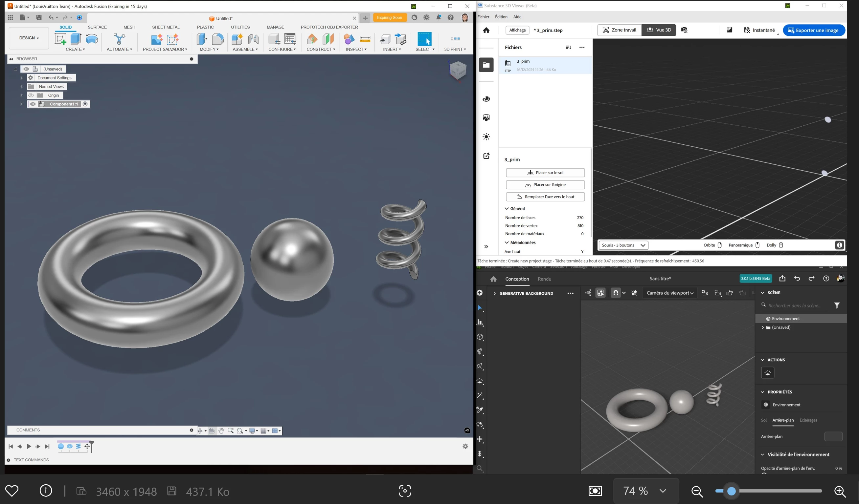Click Exporter une image button
Viewport: 859px width, 504px height.
pyautogui.click(x=814, y=30)
